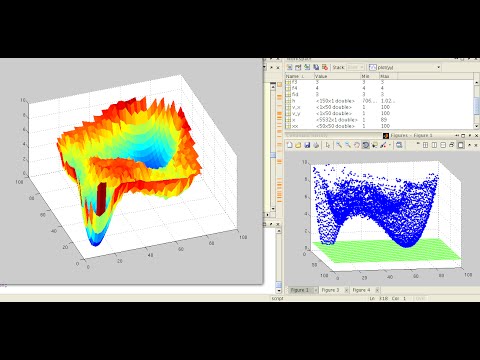
Task: Switch to the Figure 4 tab
Action: 361,290
